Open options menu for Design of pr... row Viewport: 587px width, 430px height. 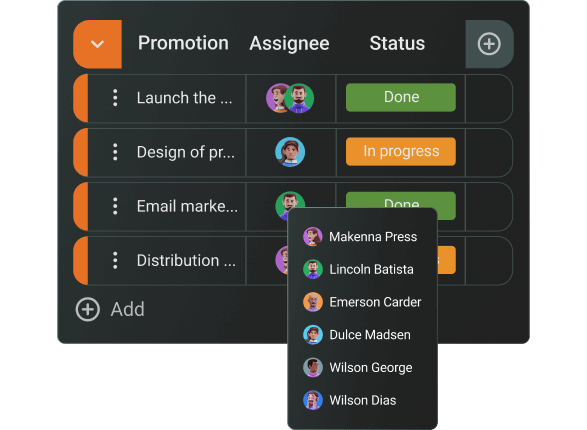point(115,152)
